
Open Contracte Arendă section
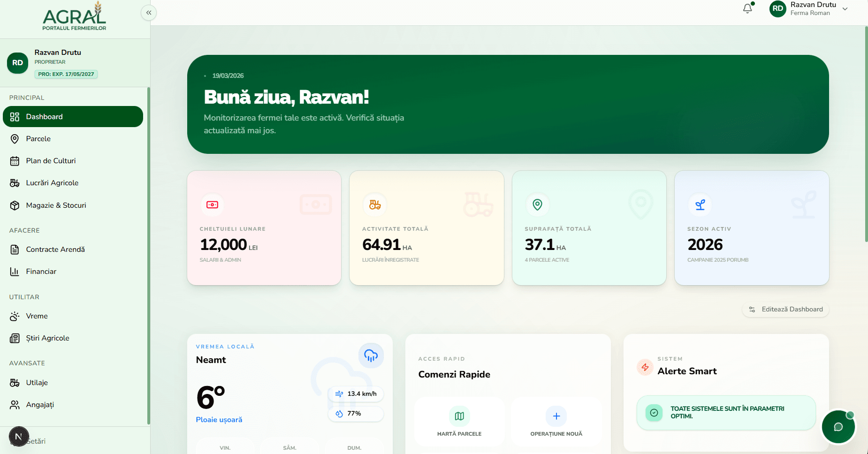pos(55,250)
